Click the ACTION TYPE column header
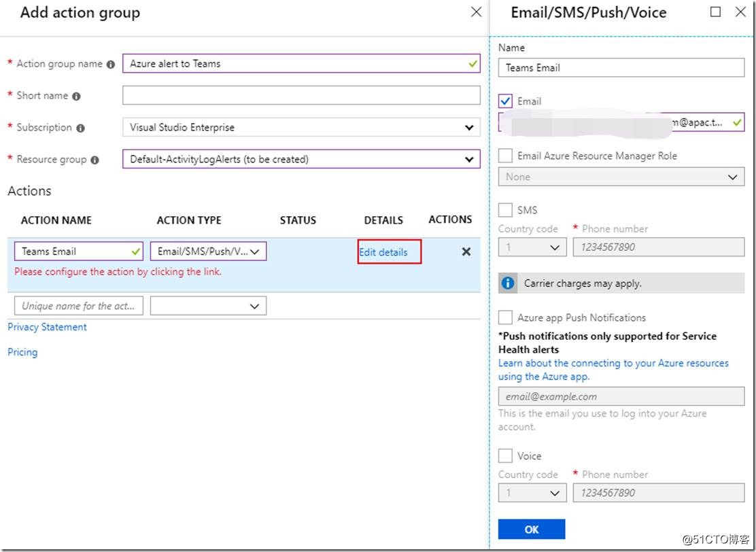The width and height of the screenshot is (756, 552). pyautogui.click(x=189, y=220)
